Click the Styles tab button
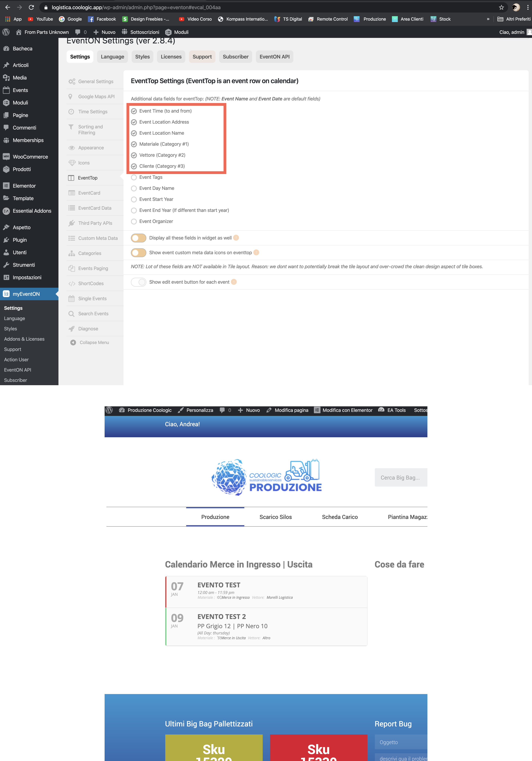Viewport: 532px width, 761px height. pos(142,57)
